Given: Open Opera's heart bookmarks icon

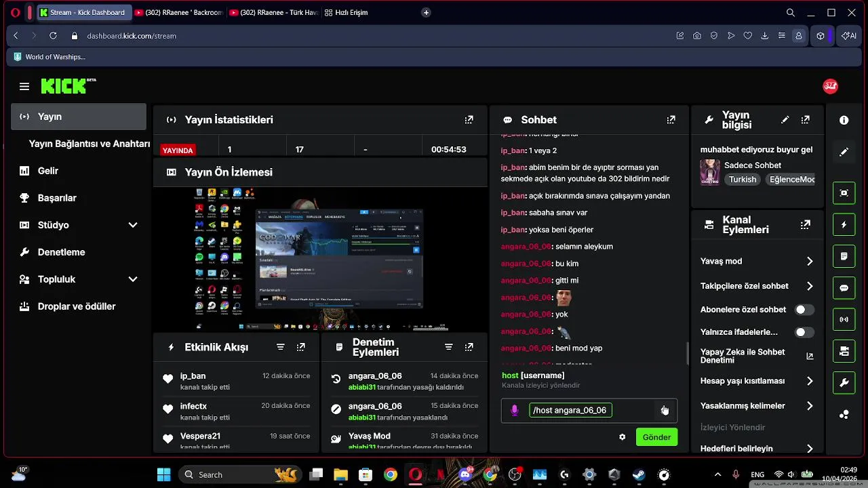Looking at the screenshot, I should [x=748, y=36].
